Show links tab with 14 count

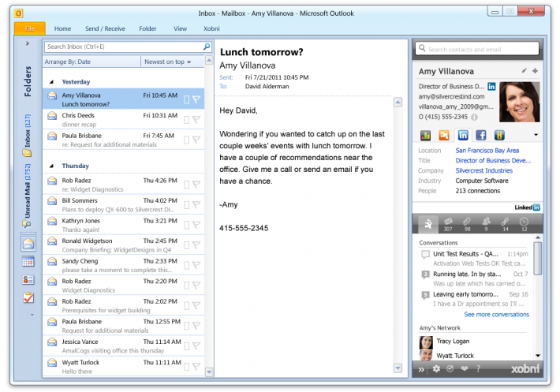(x=505, y=224)
